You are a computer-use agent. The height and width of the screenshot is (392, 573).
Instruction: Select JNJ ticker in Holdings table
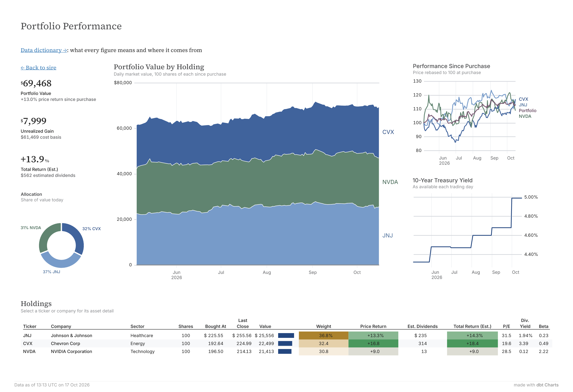[27, 335]
